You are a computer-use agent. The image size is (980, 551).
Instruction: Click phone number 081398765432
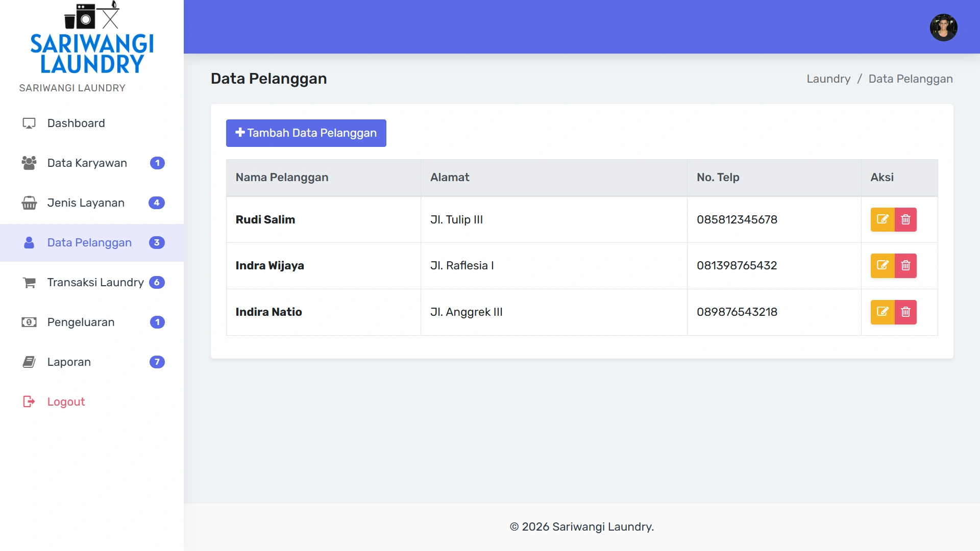(x=737, y=266)
